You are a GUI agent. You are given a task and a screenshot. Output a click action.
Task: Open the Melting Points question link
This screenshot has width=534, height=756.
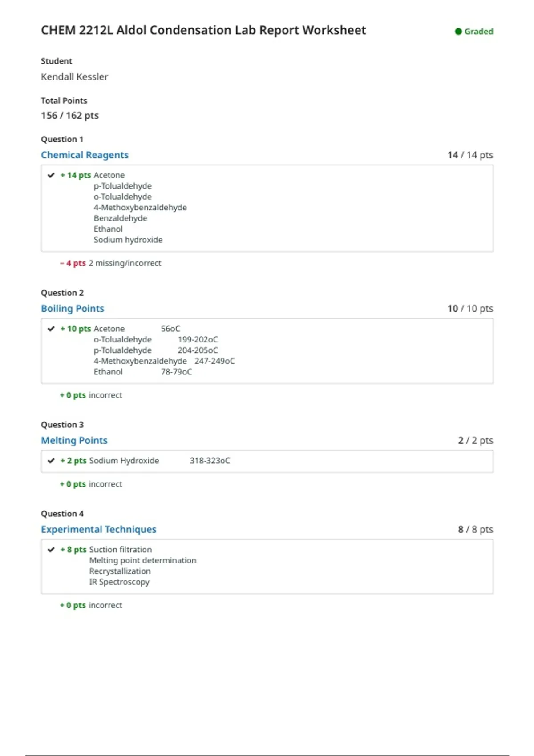coord(74,440)
